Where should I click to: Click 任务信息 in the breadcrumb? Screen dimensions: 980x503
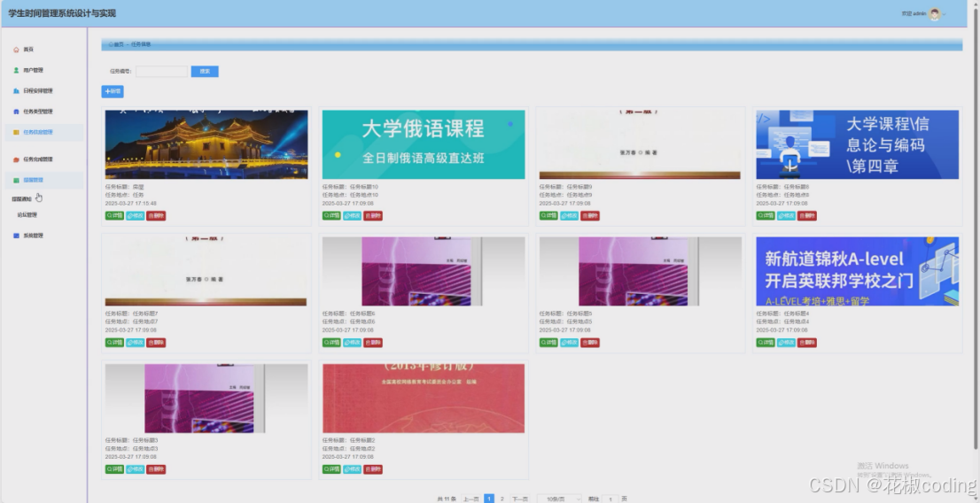[141, 44]
